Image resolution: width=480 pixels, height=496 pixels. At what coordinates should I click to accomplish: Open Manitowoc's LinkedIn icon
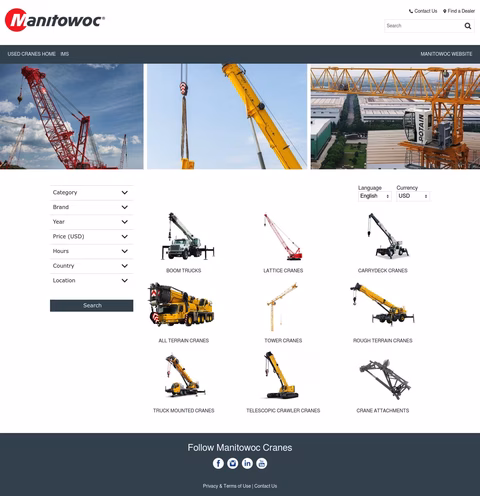[x=247, y=463]
